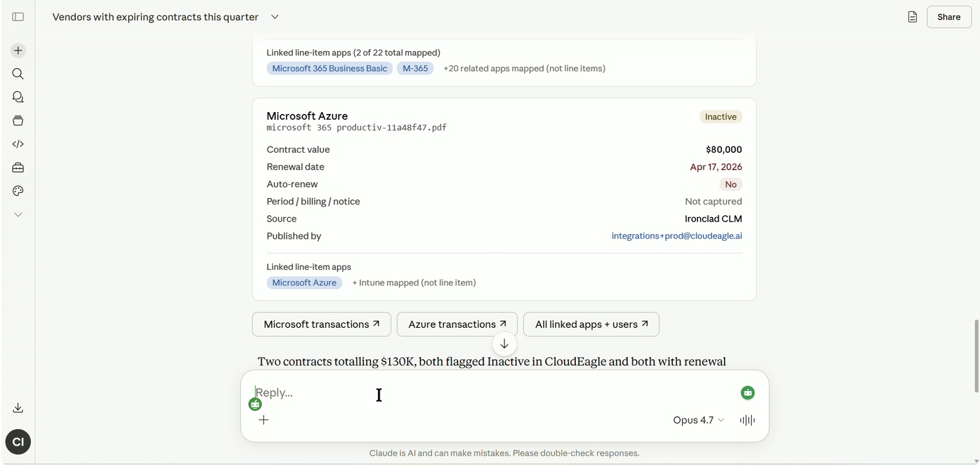Open the palette icon in the sidebar
This screenshot has width=980, height=466.
coord(18,191)
